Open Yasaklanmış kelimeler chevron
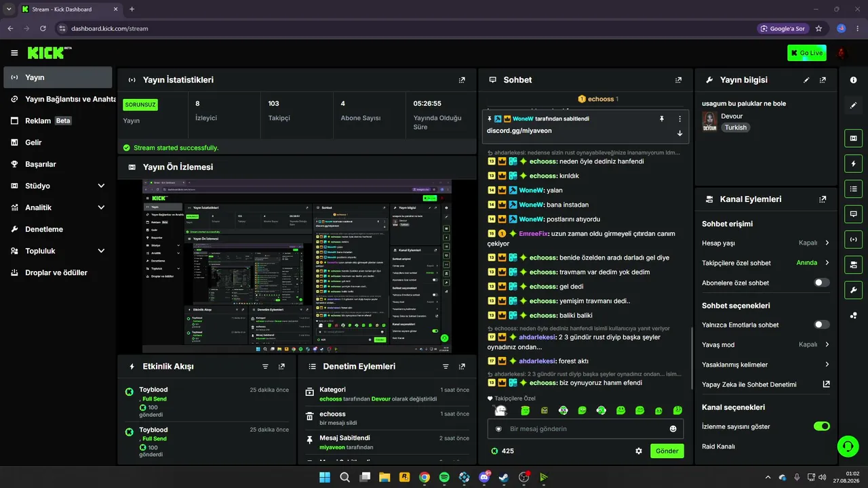This screenshot has width=868, height=488. click(x=827, y=364)
